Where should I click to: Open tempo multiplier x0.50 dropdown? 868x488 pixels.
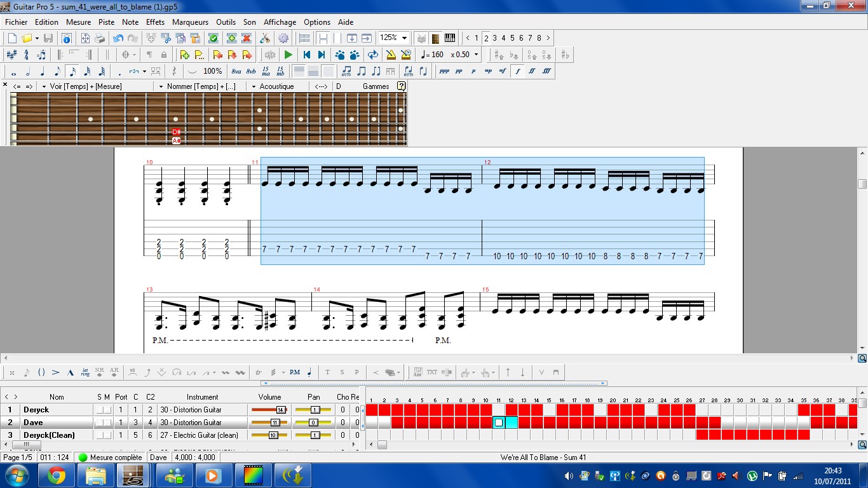click(477, 55)
